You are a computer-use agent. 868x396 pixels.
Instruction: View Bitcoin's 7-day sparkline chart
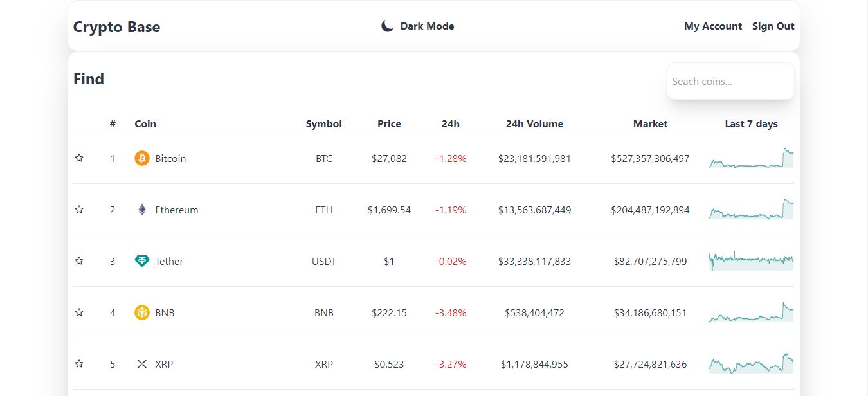(x=751, y=158)
